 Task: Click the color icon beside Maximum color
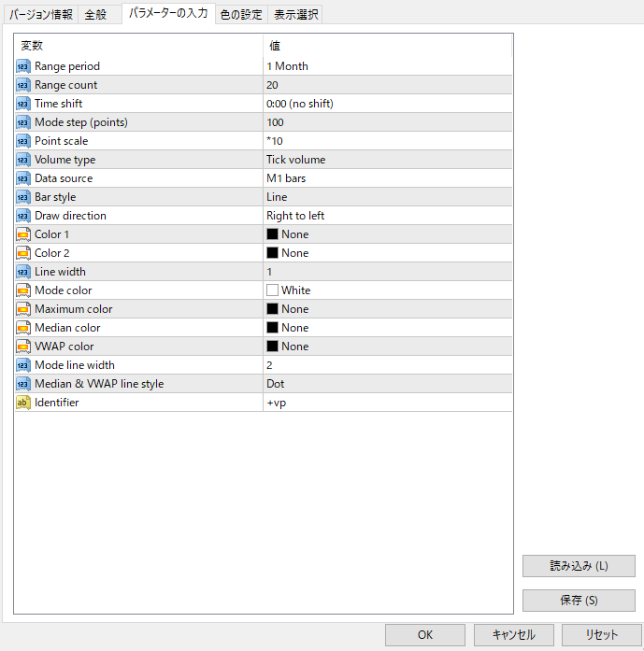(x=23, y=309)
